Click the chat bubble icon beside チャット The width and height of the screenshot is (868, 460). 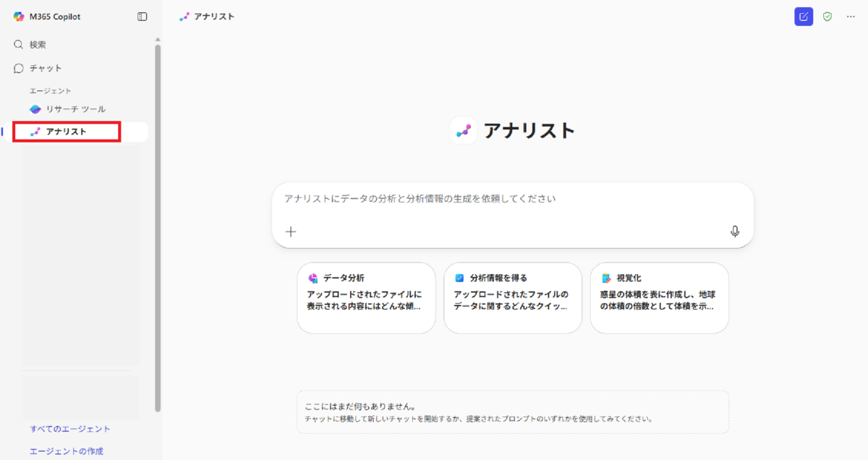19,68
